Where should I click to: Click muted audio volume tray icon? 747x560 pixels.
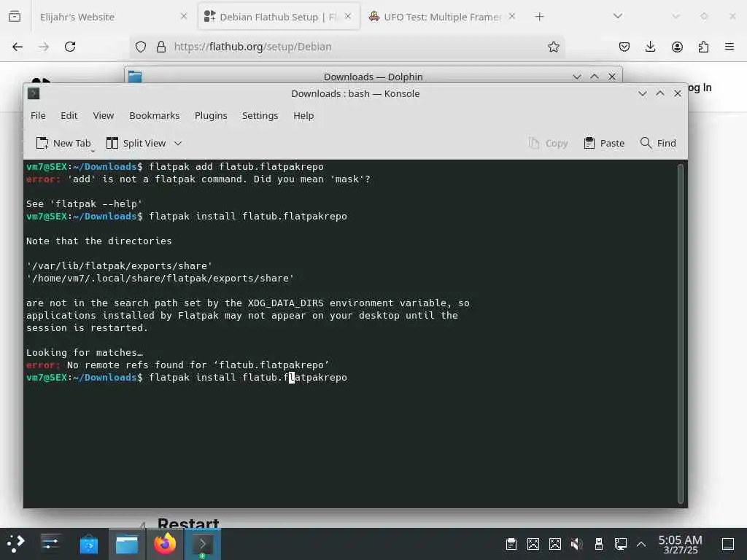(x=577, y=544)
